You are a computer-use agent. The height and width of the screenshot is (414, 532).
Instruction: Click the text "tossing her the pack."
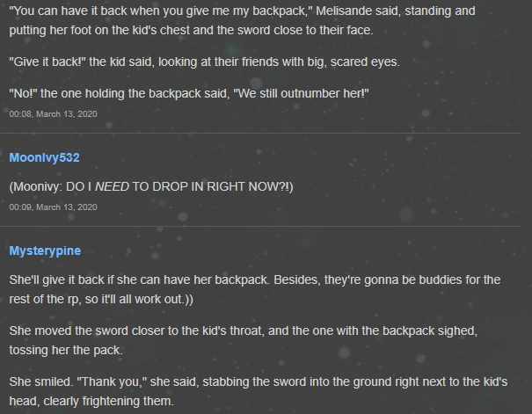pos(66,350)
